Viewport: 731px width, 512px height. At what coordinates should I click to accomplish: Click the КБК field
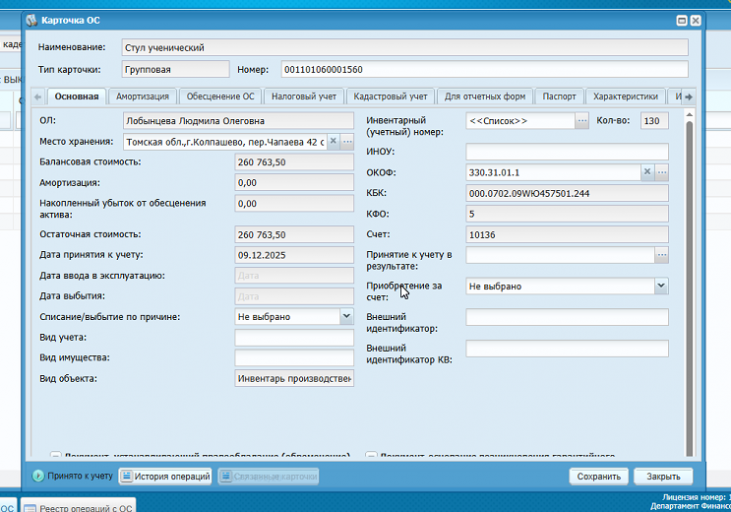(x=567, y=193)
